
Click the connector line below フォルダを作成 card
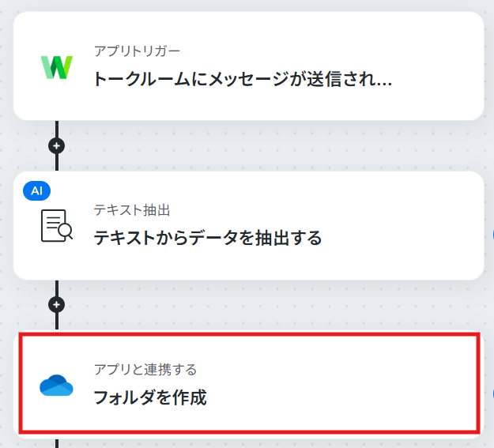click(x=57, y=443)
